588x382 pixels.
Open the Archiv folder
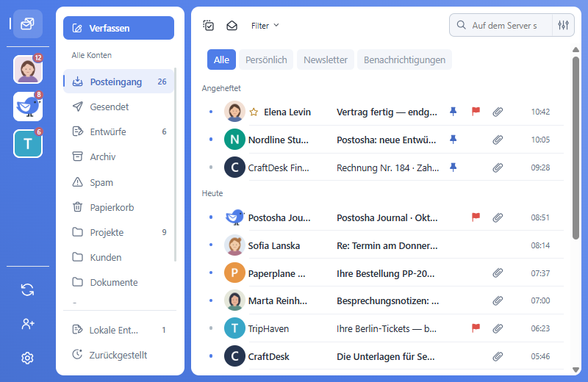[118, 156]
